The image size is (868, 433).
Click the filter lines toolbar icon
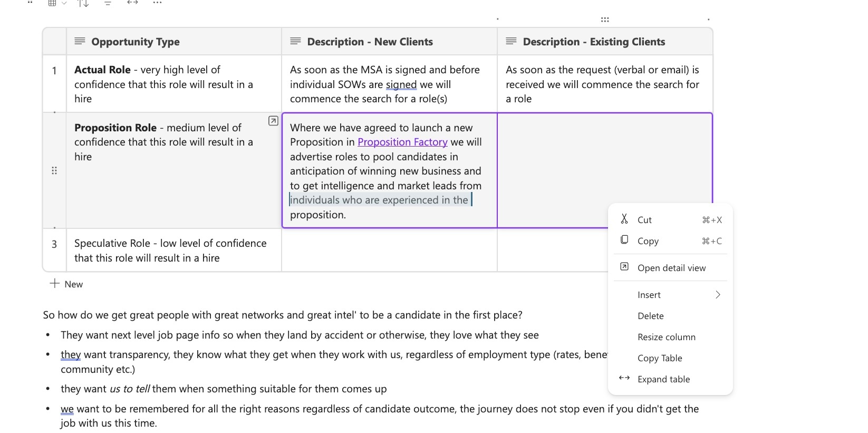(x=108, y=3)
